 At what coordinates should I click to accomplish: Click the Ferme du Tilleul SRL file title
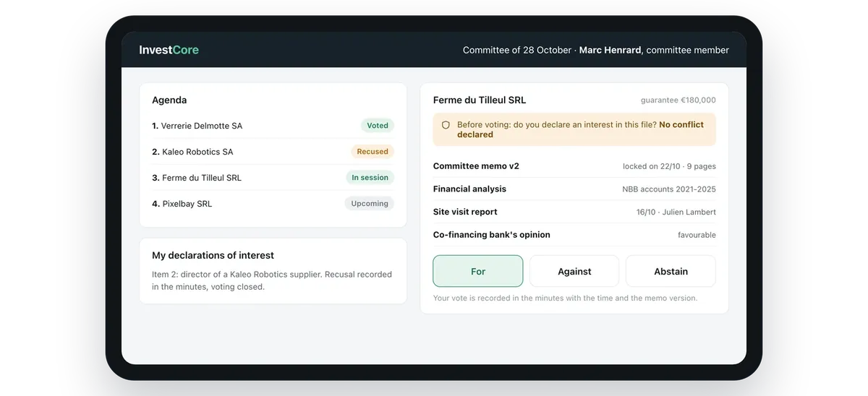click(x=480, y=100)
